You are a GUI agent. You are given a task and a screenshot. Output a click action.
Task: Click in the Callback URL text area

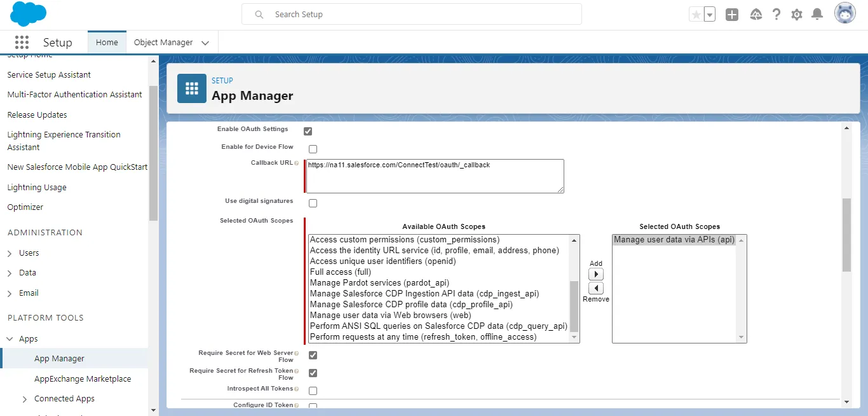pos(435,176)
